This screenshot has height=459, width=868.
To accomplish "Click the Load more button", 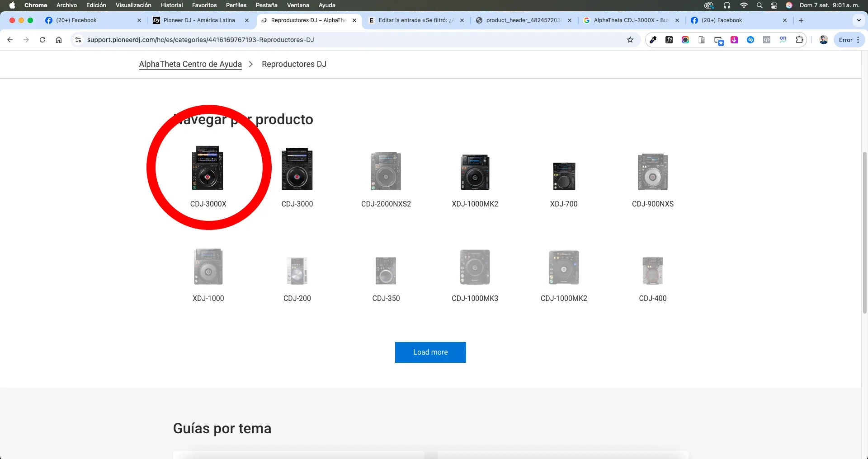I will 430,352.
